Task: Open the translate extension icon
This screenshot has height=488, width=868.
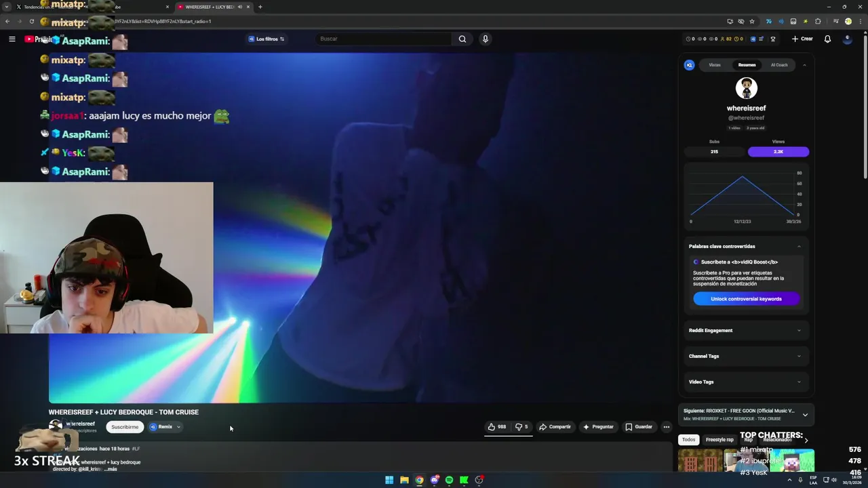Action: click(769, 21)
